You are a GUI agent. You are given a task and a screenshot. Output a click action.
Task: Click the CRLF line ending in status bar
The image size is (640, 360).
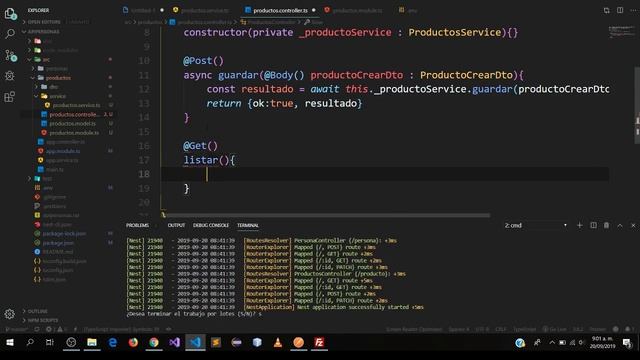click(x=501, y=329)
